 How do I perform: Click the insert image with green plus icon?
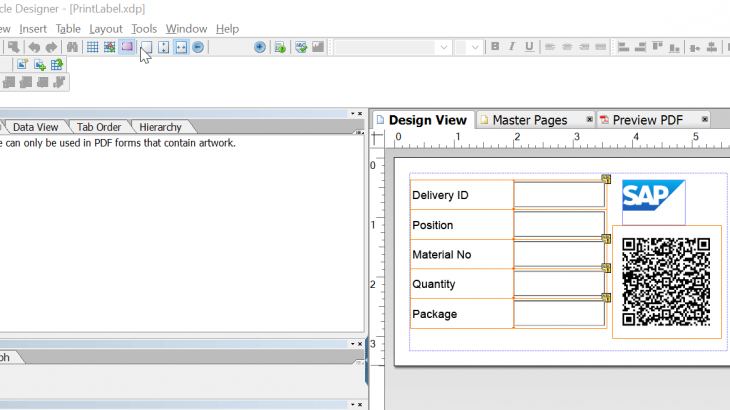[40, 64]
